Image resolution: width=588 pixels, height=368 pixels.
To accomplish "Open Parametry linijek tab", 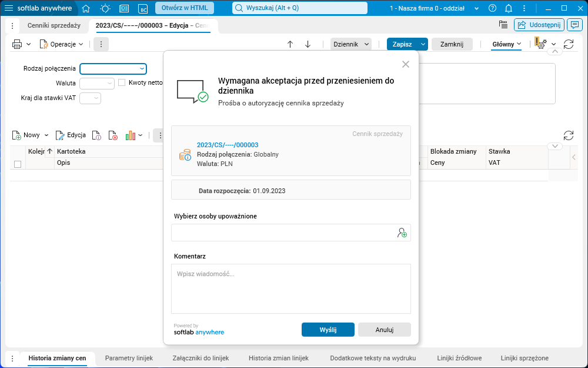I will (x=129, y=358).
